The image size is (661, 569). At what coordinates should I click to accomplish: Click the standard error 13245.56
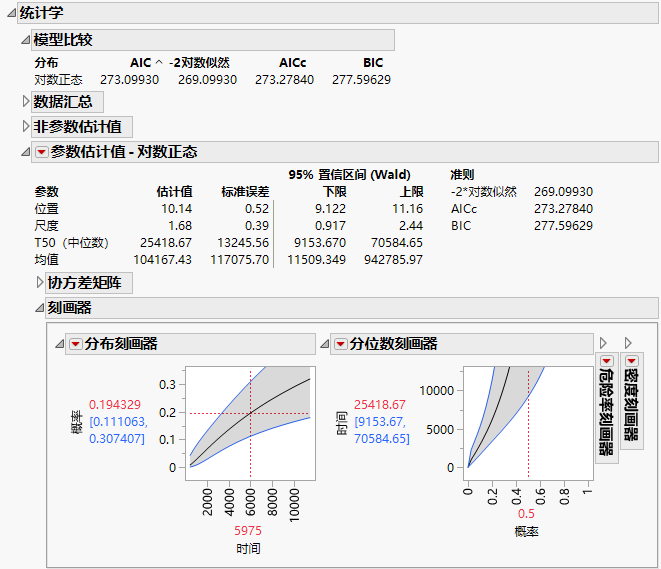click(x=243, y=243)
